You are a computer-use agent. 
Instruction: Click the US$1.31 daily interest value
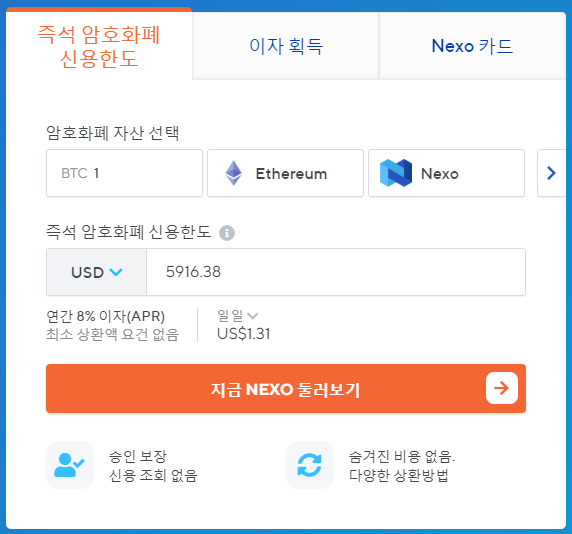click(244, 334)
